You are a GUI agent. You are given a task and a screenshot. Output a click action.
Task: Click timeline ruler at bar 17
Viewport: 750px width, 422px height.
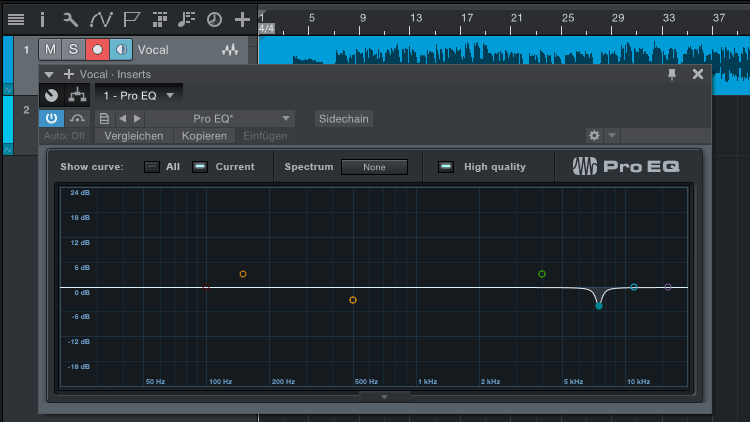tap(467, 18)
